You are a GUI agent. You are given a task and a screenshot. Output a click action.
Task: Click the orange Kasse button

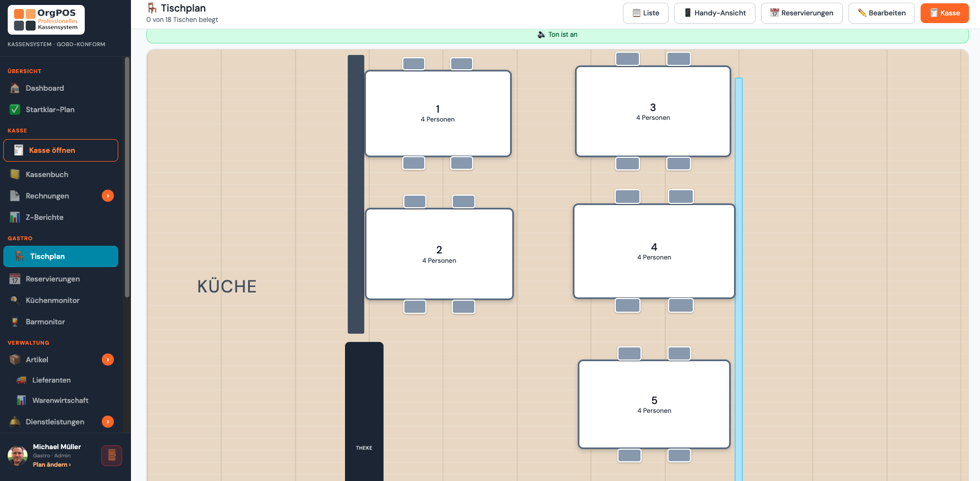pyautogui.click(x=944, y=13)
